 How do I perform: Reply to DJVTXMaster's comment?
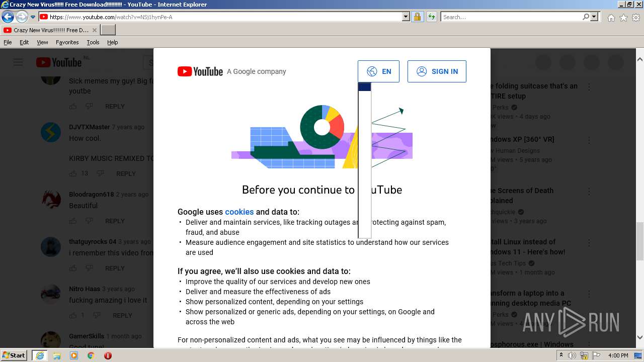point(126,173)
